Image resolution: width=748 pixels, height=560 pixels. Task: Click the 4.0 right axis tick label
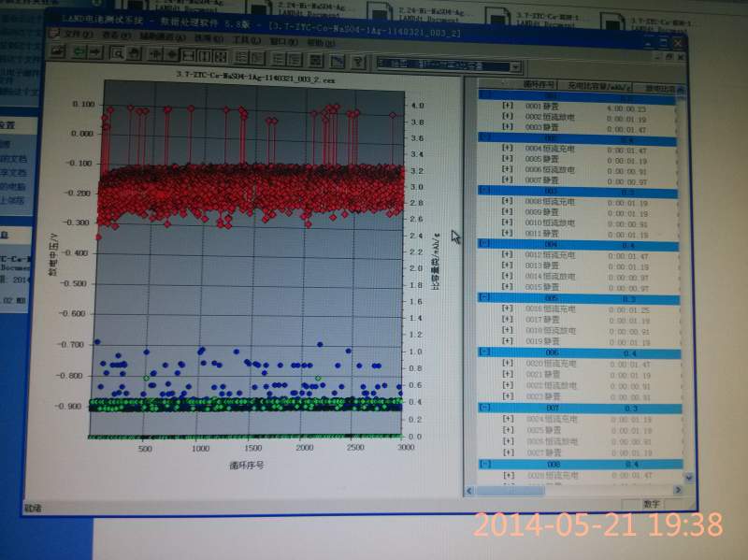(417, 106)
